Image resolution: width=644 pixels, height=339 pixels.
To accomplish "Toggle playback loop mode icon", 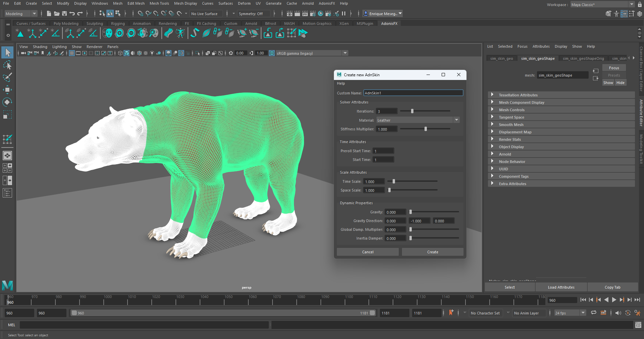I will 594,313.
